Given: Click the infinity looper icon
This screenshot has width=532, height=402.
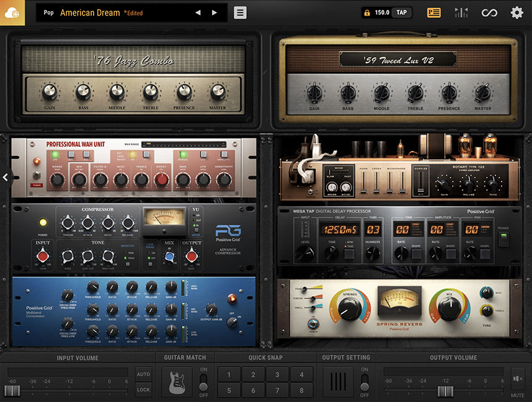Looking at the screenshot, I should tap(490, 12).
